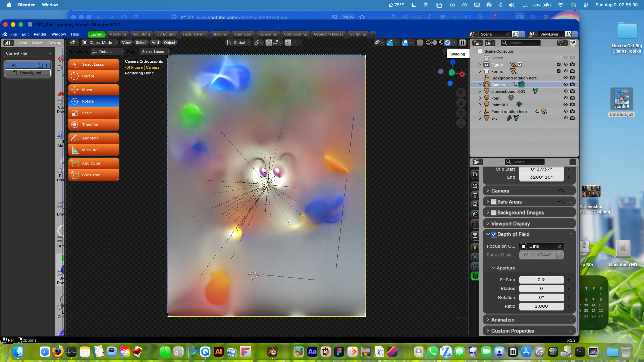Hide the Camera object in viewport
The image size is (644, 362).
click(x=566, y=84)
